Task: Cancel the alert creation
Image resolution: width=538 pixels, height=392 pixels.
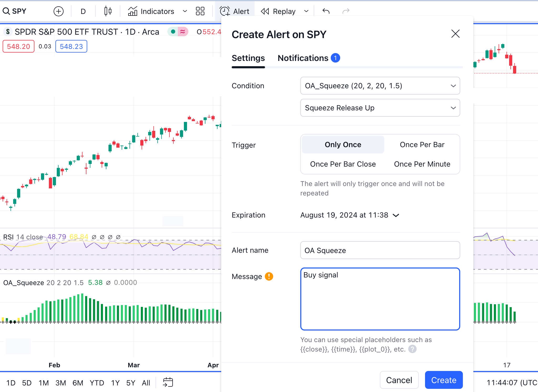Action: click(x=399, y=380)
